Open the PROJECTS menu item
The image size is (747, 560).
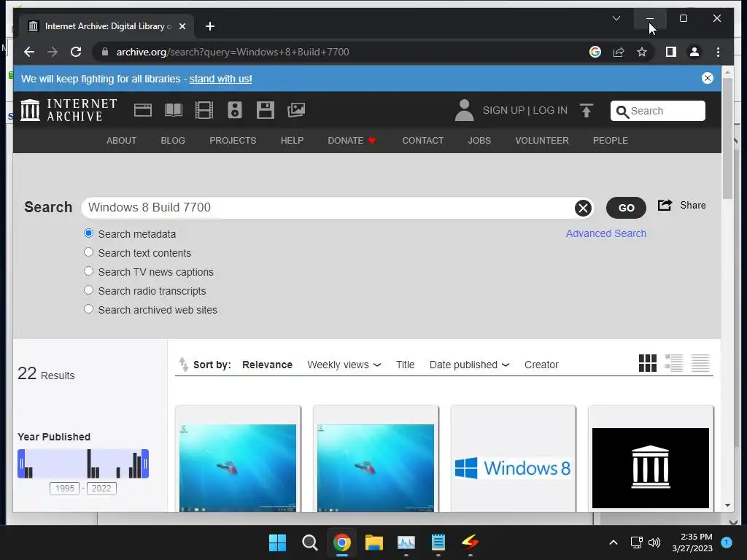click(233, 141)
